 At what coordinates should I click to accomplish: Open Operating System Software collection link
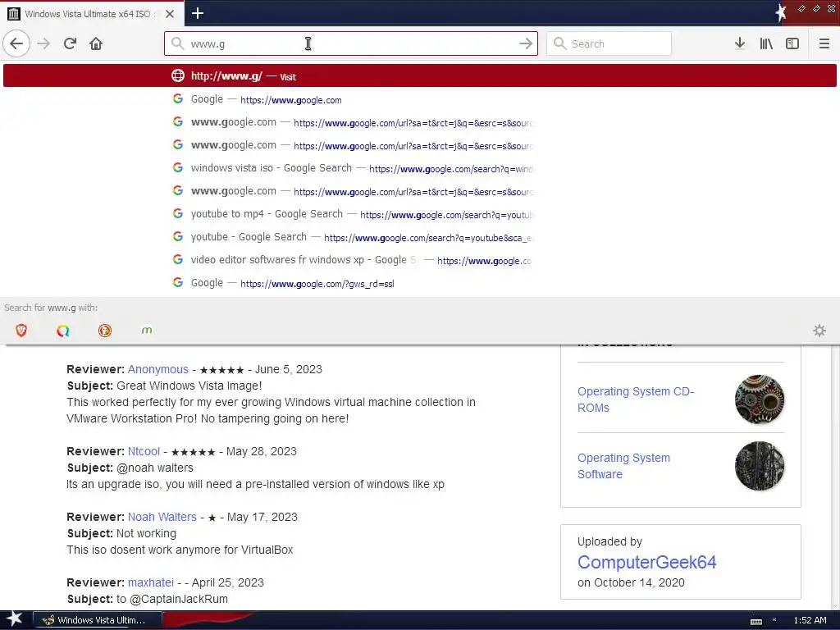(x=623, y=466)
